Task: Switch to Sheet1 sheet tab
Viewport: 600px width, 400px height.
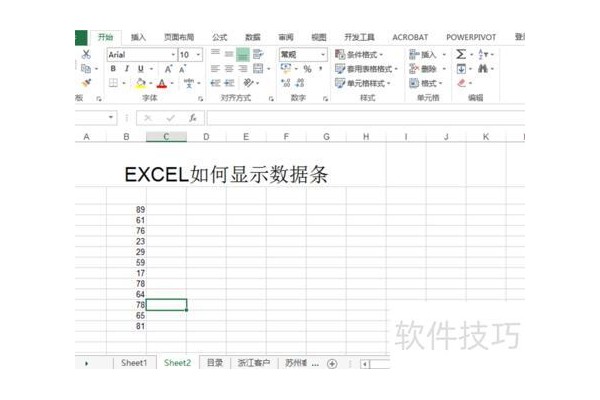Action: pyautogui.click(x=134, y=363)
